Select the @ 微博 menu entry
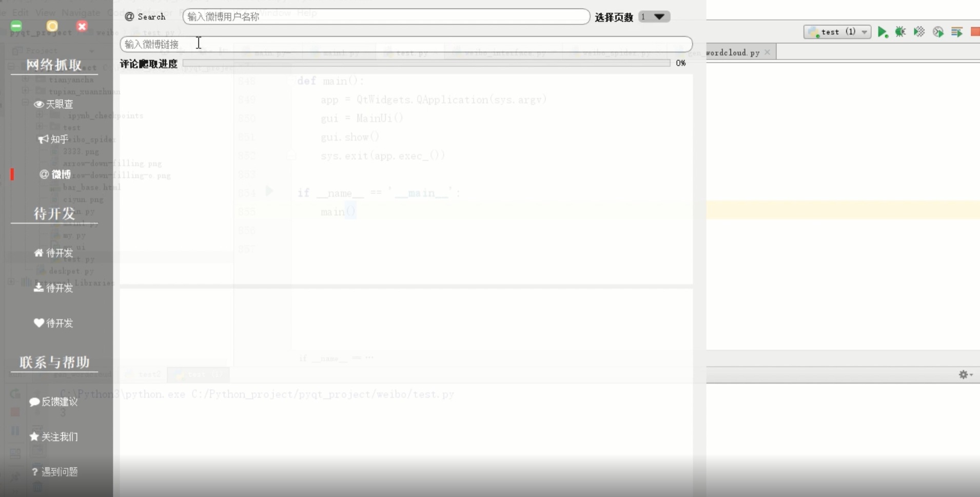The image size is (980, 497). (x=55, y=175)
